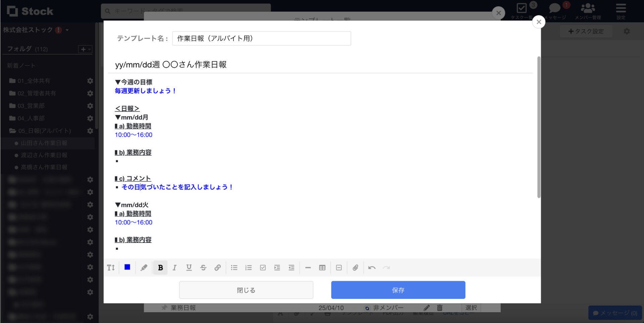Screen dimensions: 644x323
Task: Insert a collapsible block icon
Action: [x=339, y=268]
